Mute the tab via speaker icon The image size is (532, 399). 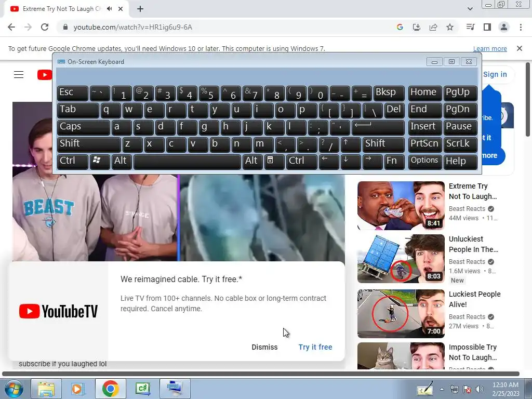(x=109, y=9)
